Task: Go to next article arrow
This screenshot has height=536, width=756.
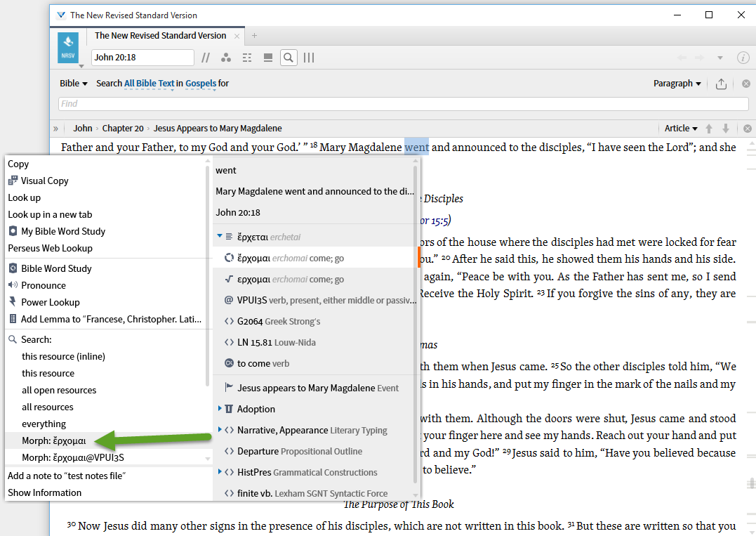Action: click(726, 129)
